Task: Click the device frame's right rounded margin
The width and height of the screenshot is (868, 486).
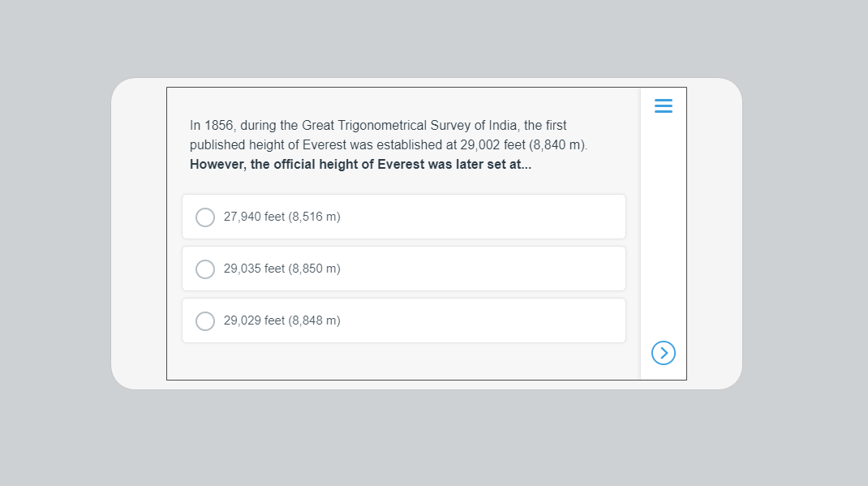Action: tap(714, 234)
